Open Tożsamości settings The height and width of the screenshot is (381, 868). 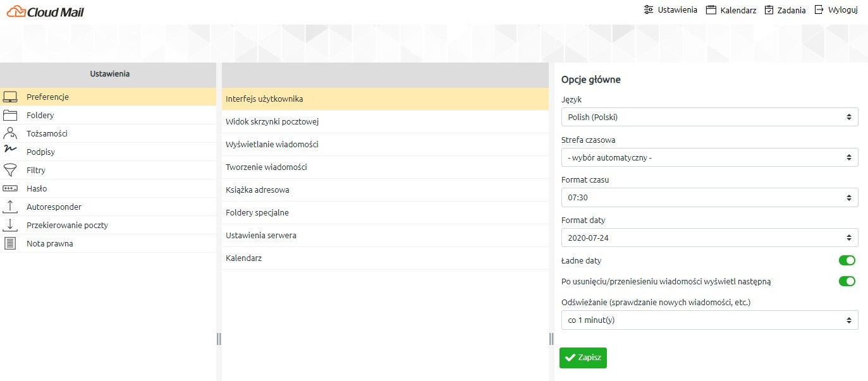point(108,133)
